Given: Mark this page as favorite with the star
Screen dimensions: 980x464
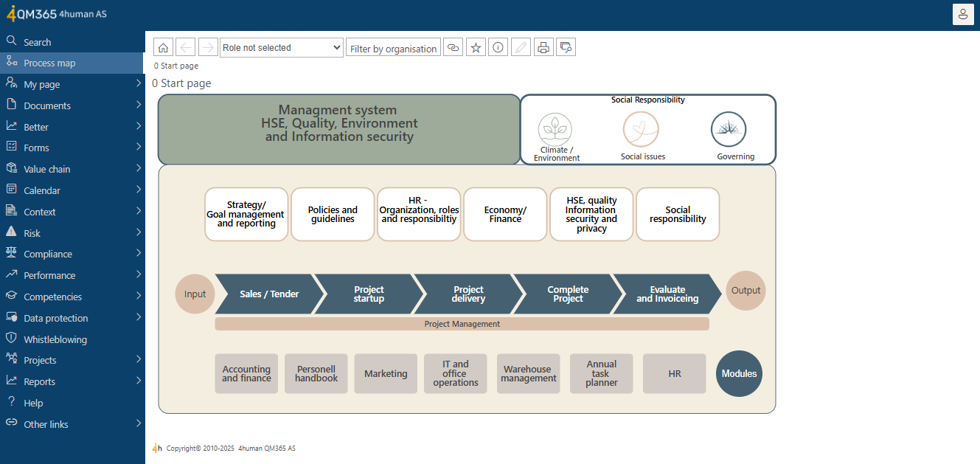Looking at the screenshot, I should (476, 47).
